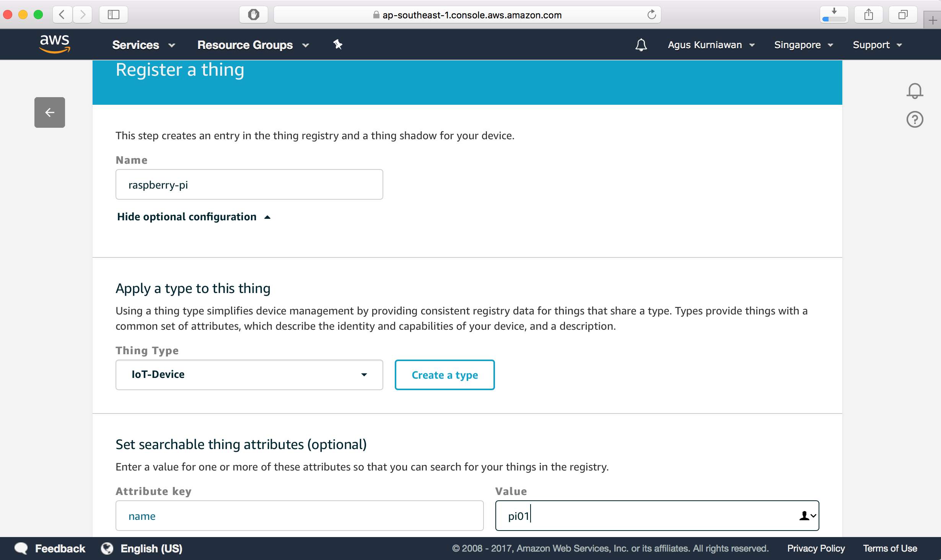This screenshot has height=560, width=941.
Task: Collapse Hide optional configuration
Action: coord(194,217)
